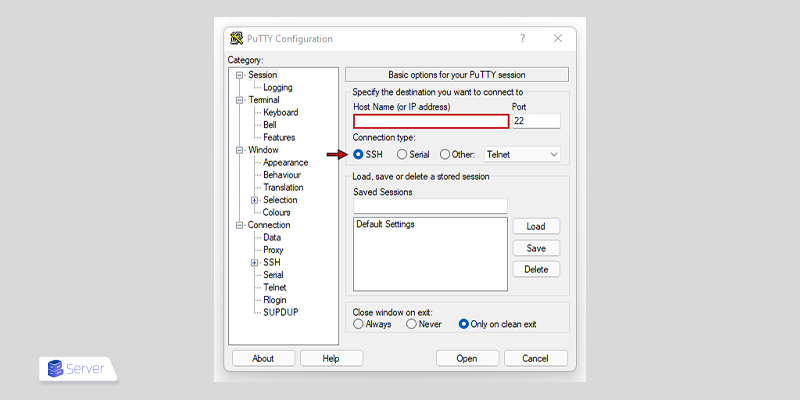Click the Delete session button
Screen dimensions: 800x400
tap(536, 269)
